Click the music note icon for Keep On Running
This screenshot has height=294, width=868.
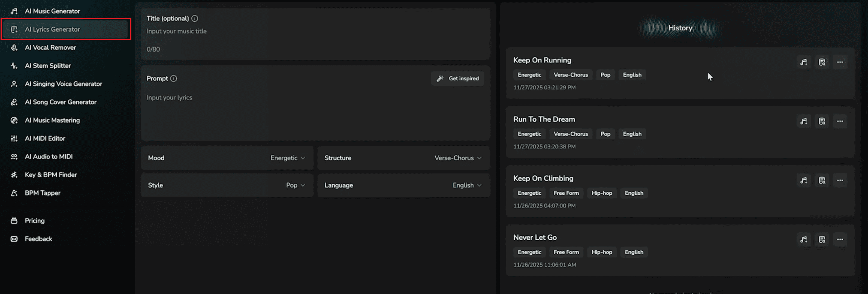(804, 62)
